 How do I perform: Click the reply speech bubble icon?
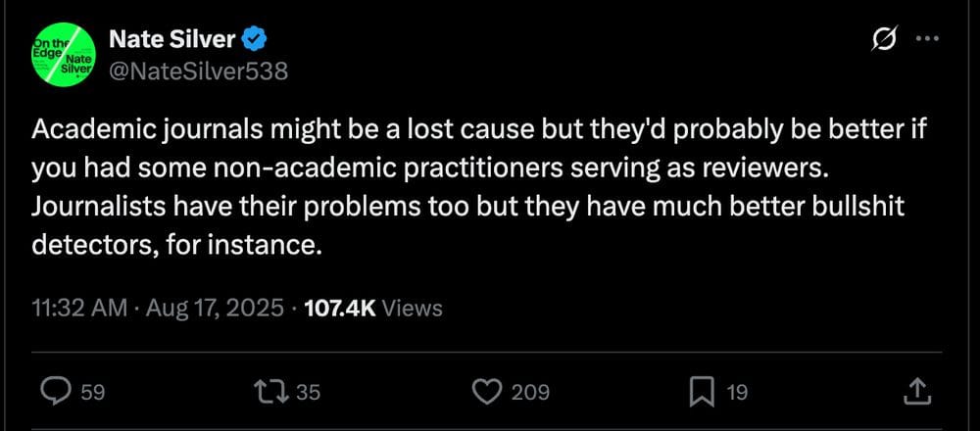(x=58, y=392)
